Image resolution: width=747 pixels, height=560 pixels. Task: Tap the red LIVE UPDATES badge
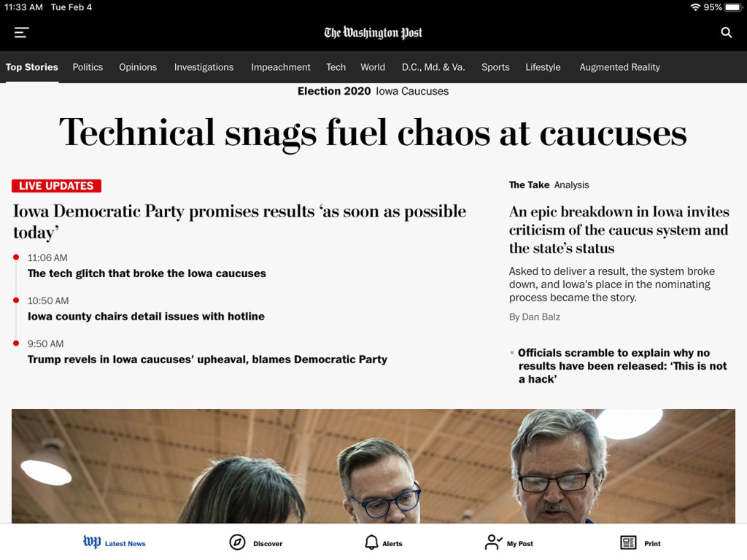tap(56, 186)
